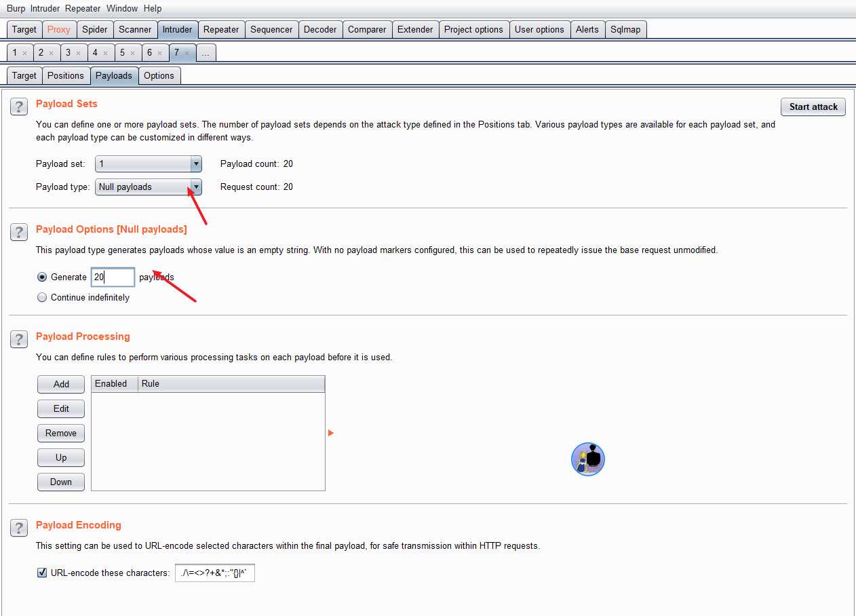Click Remove processing rule button
Viewport: 856px width, 616px height.
[x=61, y=433]
